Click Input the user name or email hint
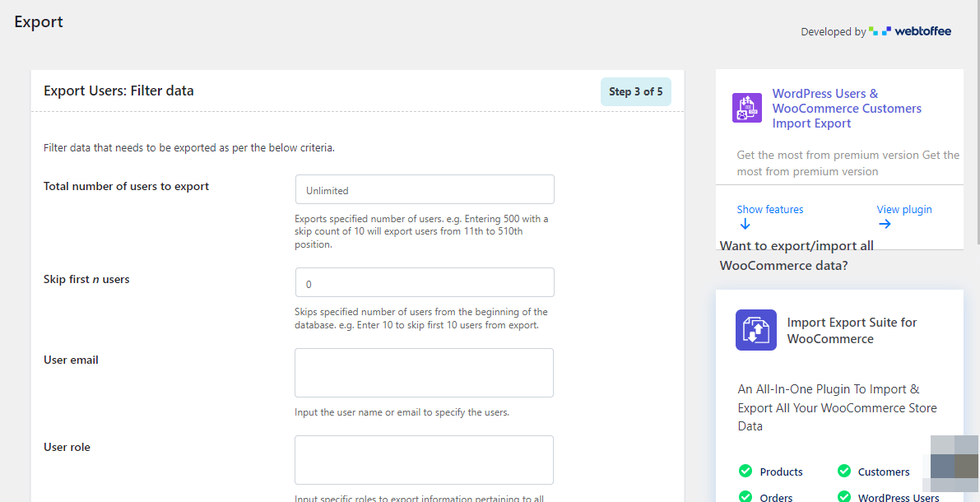 coord(402,412)
